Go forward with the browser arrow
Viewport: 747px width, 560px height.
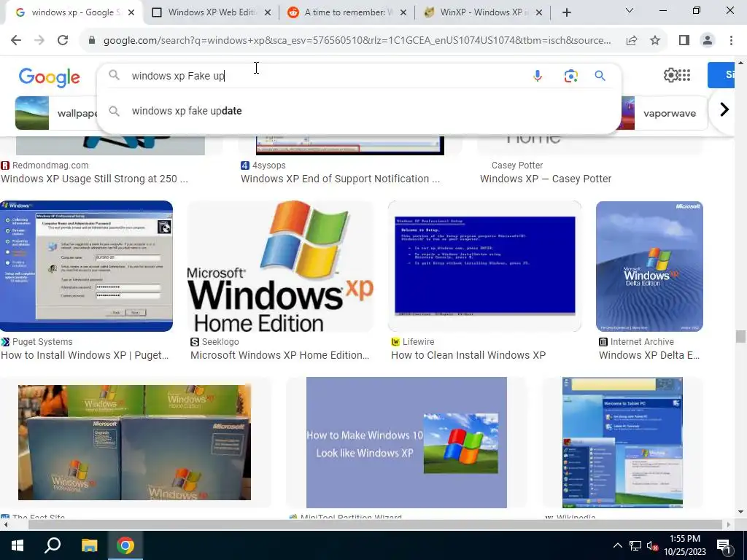click(39, 41)
